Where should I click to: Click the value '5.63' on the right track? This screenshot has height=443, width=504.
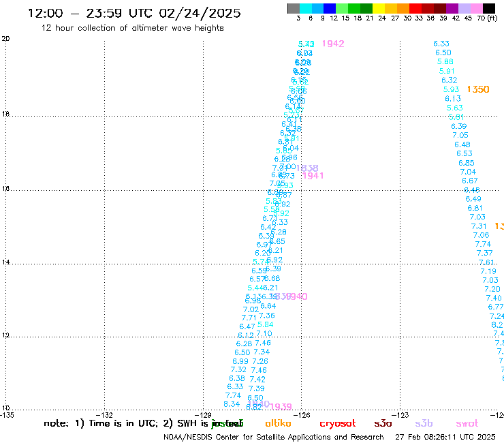coord(454,108)
